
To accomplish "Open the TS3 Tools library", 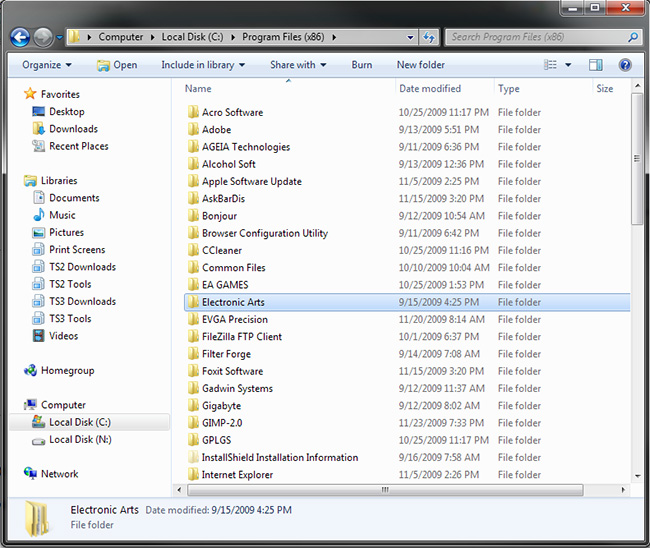I will coord(70,319).
